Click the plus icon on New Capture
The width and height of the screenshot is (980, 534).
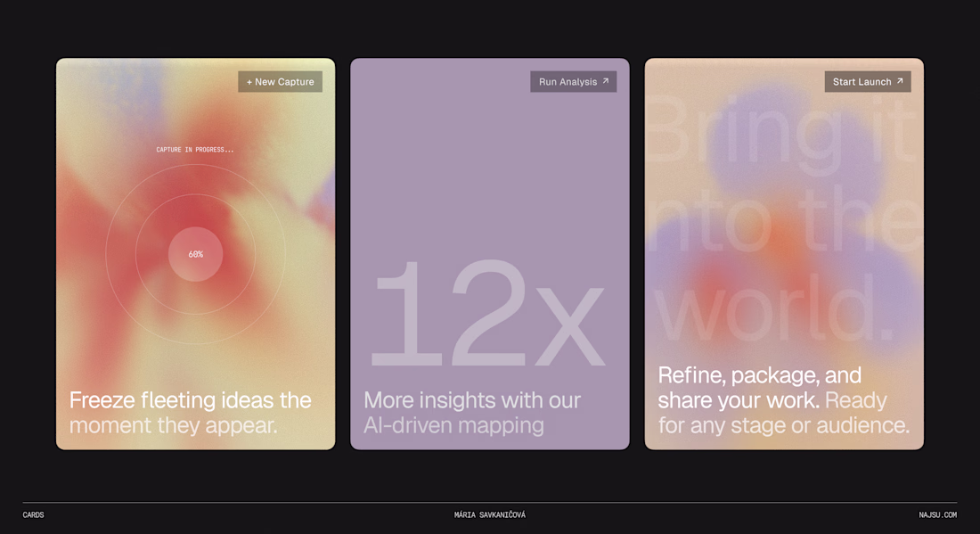249,82
